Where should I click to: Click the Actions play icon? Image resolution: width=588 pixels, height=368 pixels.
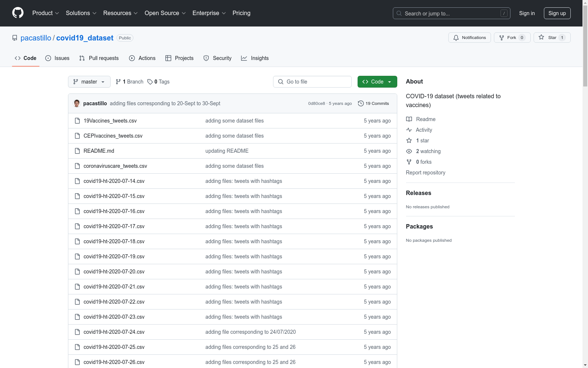pos(132,58)
